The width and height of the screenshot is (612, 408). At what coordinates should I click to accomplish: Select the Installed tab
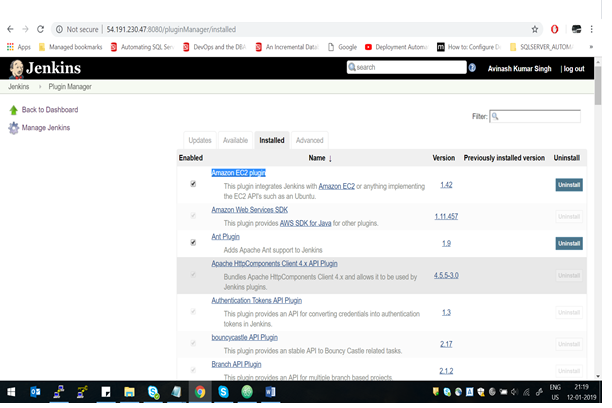coord(272,141)
